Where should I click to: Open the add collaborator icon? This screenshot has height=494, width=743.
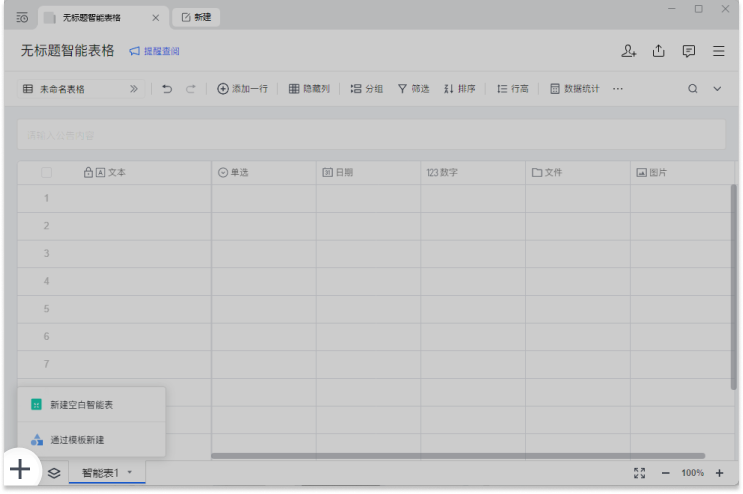point(628,51)
